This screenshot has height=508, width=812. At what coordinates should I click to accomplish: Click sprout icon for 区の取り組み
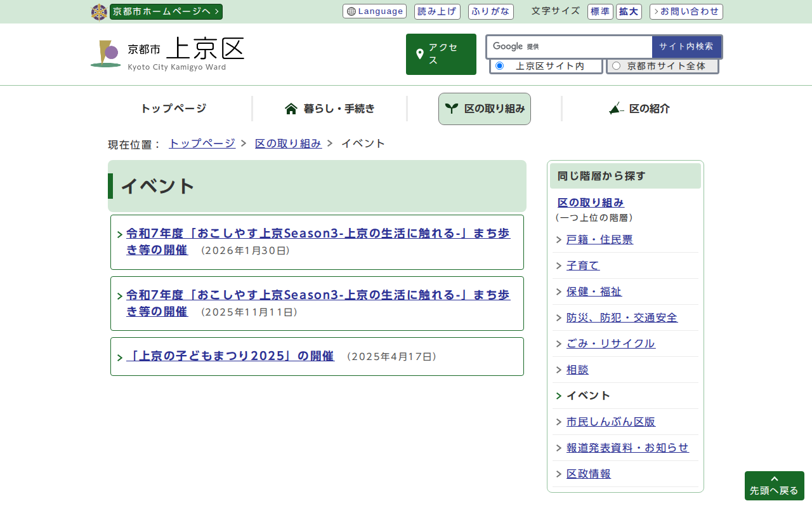[451, 109]
